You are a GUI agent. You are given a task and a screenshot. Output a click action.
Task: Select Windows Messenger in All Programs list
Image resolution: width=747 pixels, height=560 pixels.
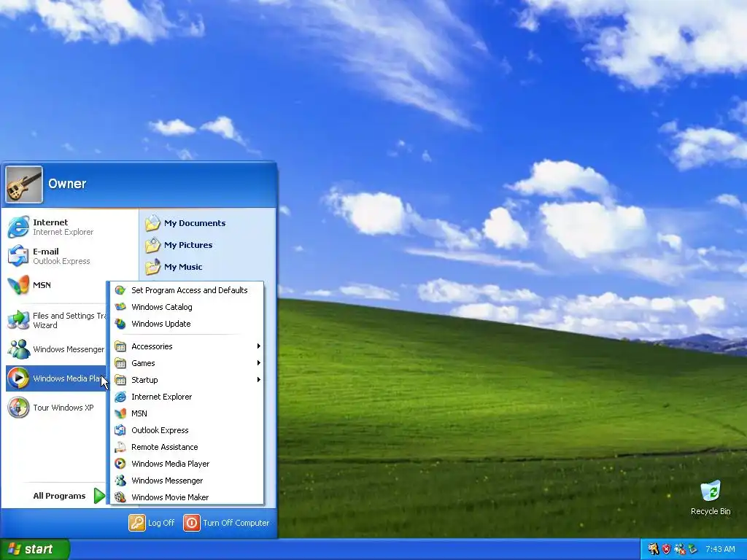(187, 481)
